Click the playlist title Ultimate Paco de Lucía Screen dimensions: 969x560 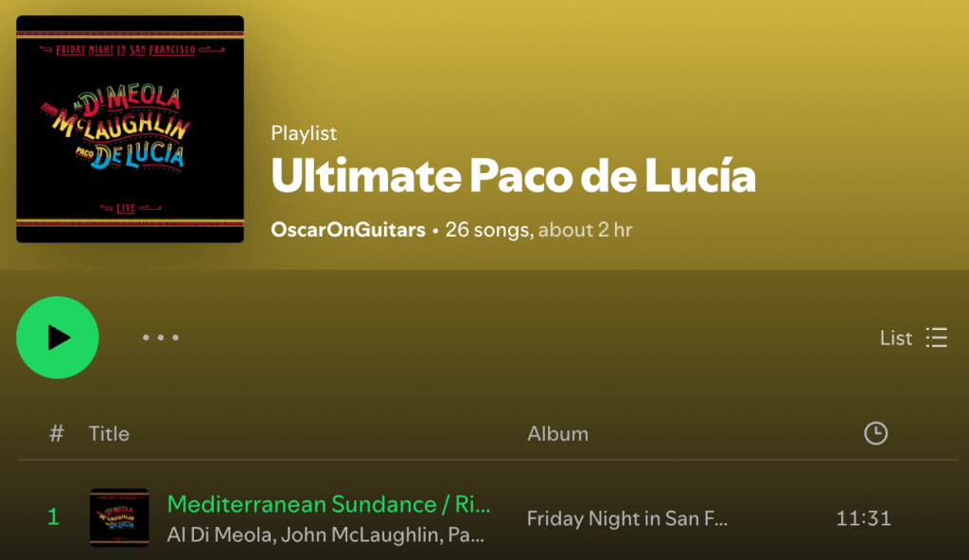click(513, 176)
